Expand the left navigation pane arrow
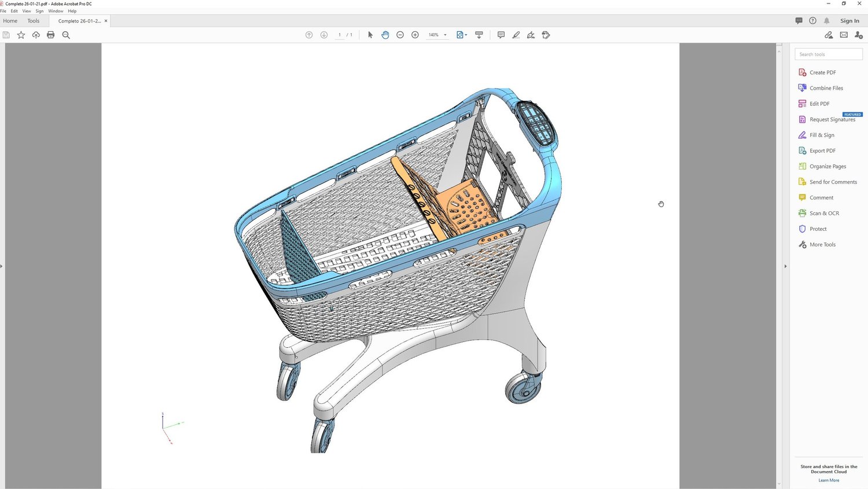Image resolution: width=868 pixels, height=489 pixels. (x=2, y=266)
